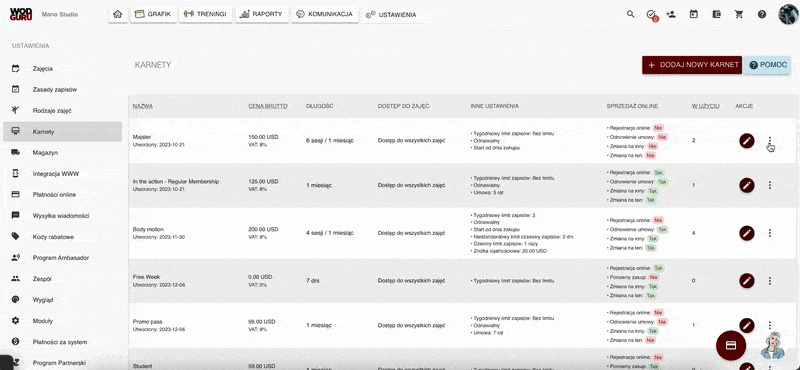The image size is (800, 370).
Task: Click the POMOC help button
Action: click(767, 65)
